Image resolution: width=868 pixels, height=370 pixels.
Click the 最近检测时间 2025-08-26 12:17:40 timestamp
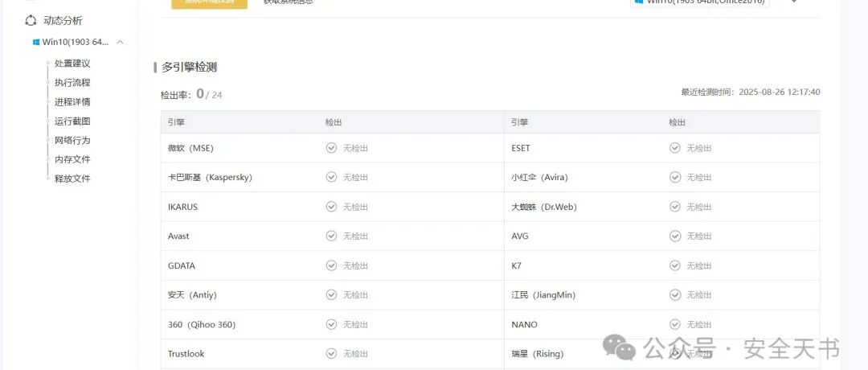click(751, 92)
